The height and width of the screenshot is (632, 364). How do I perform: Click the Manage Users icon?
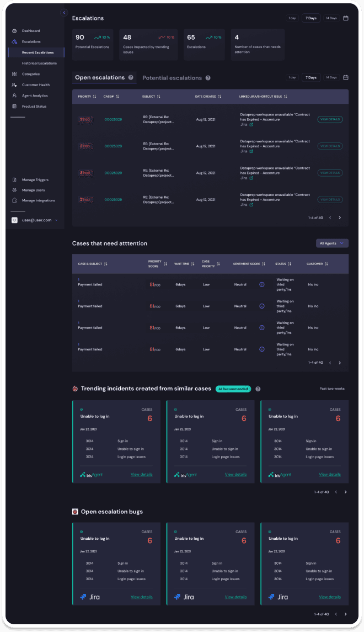coord(14,190)
